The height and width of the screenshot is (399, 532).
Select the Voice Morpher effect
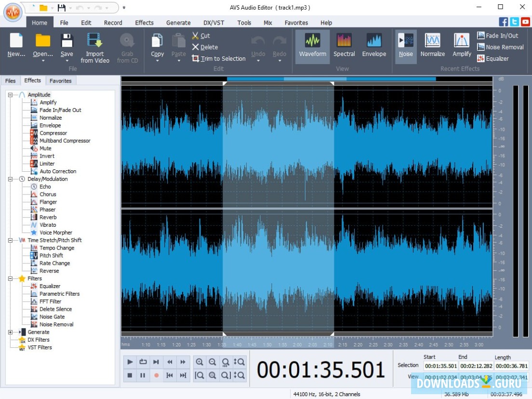[x=56, y=233]
